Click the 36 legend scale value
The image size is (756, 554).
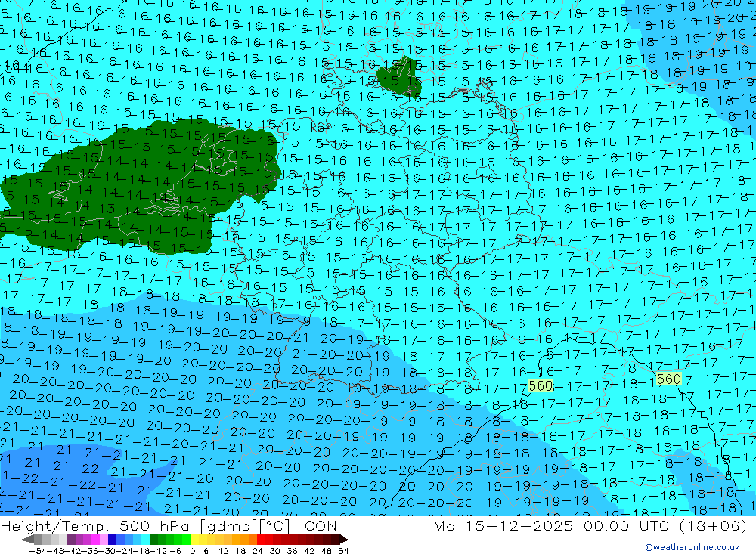pos(292,551)
